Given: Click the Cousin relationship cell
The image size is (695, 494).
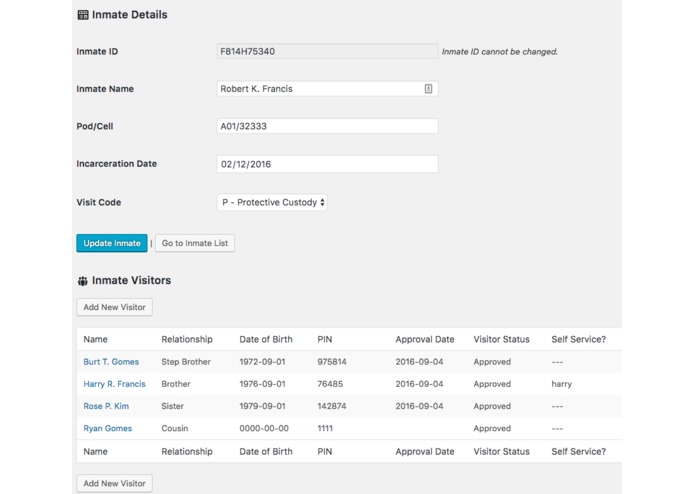Looking at the screenshot, I should pyautogui.click(x=175, y=428).
